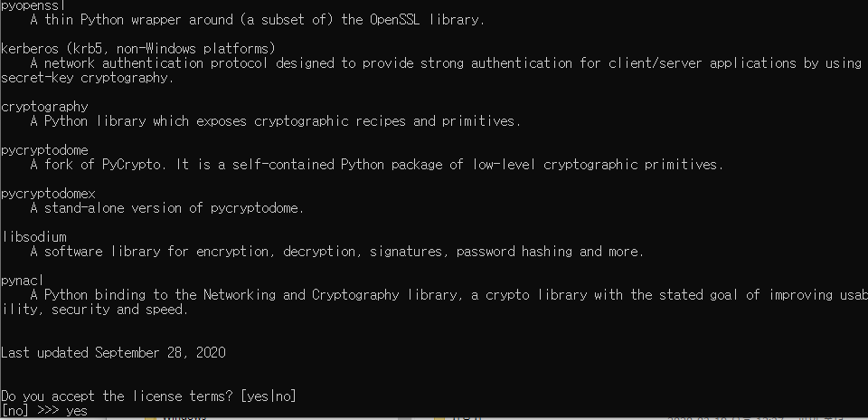Viewport: 868px width, 420px height.
Task: Click the "software library for encryption" description line
Action: (336, 252)
